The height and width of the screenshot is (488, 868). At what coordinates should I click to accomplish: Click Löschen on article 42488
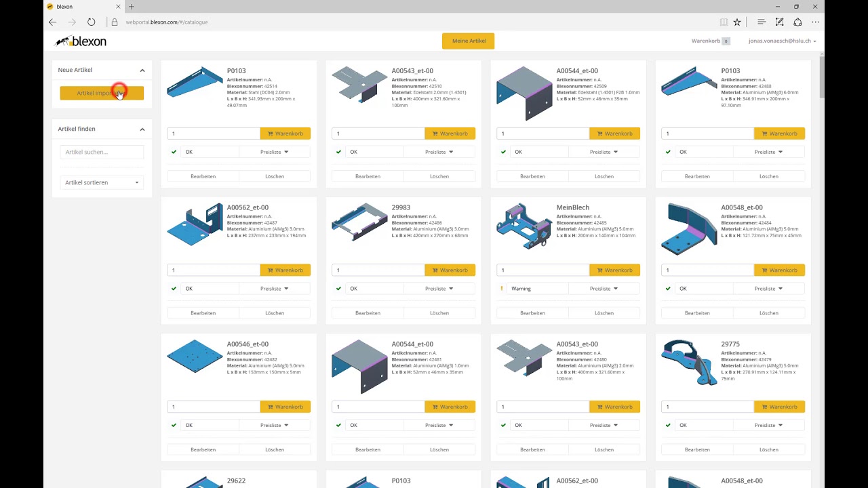[769, 176]
